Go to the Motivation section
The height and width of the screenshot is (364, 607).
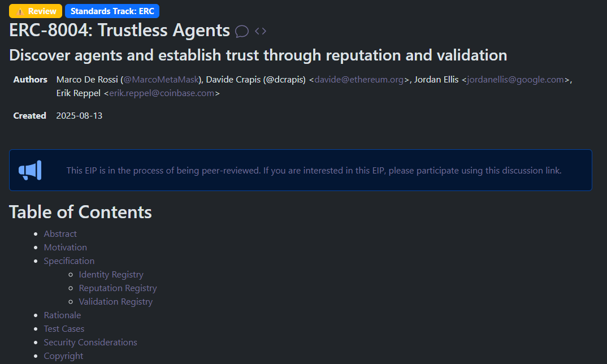(66, 247)
